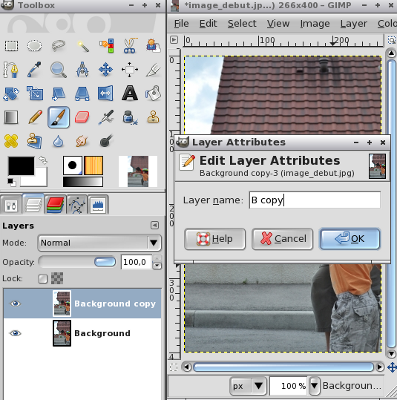397x400 pixels.
Task: Select the Select by Color tool
Action: tap(106, 46)
